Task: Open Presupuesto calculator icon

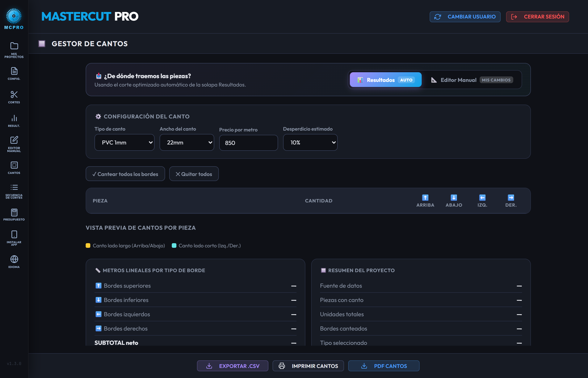Action: click(14, 212)
